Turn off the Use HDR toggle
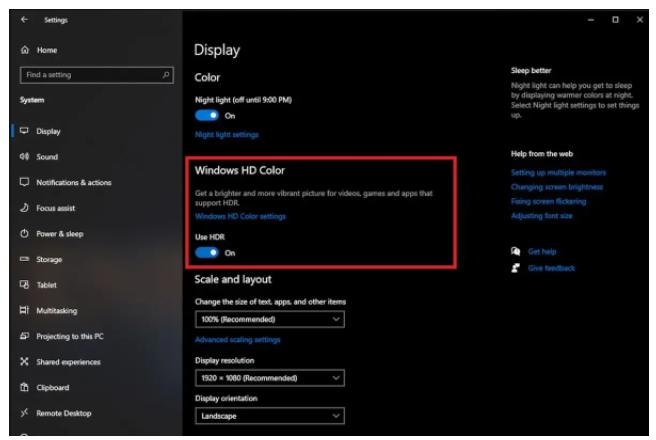Viewport: 656px width, 440px height. coord(207,252)
